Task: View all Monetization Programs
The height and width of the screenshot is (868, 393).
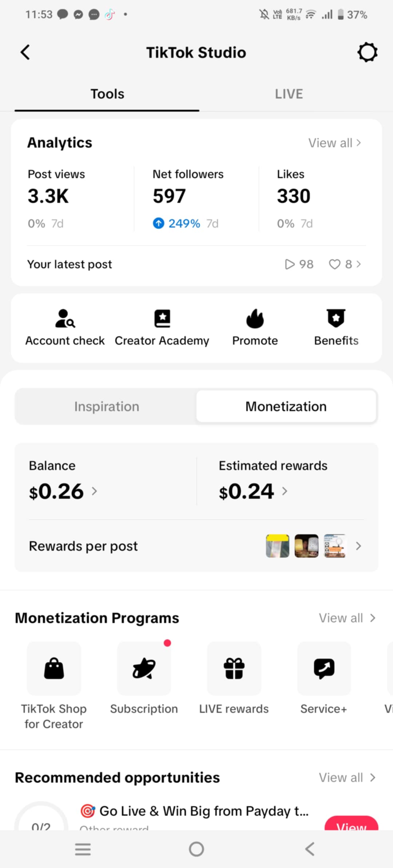Action: [x=347, y=618]
